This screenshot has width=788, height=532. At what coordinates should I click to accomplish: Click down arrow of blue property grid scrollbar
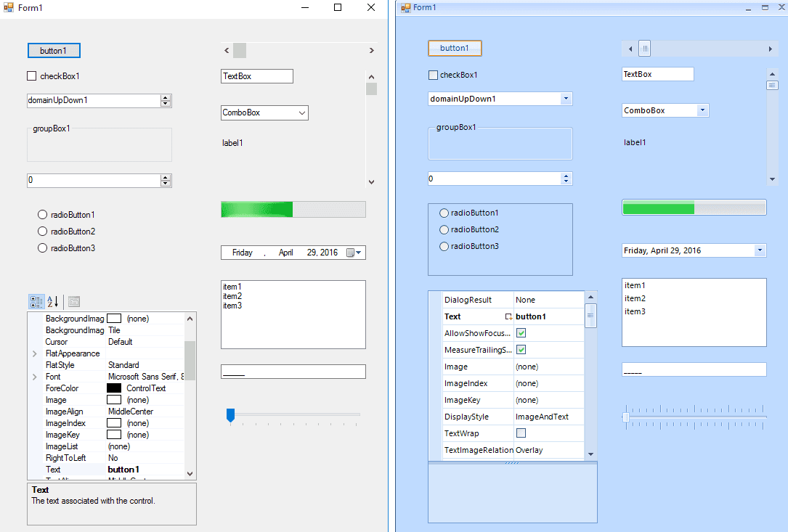590,454
